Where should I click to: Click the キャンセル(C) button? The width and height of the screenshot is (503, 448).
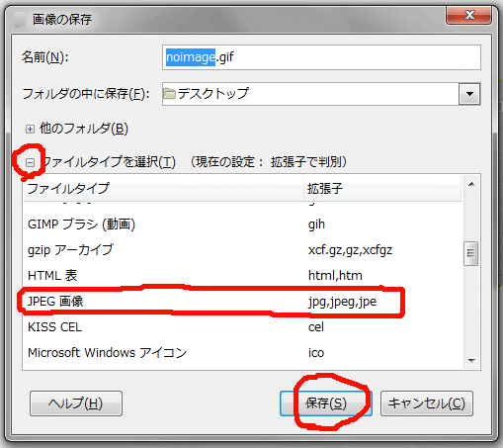[x=427, y=403]
